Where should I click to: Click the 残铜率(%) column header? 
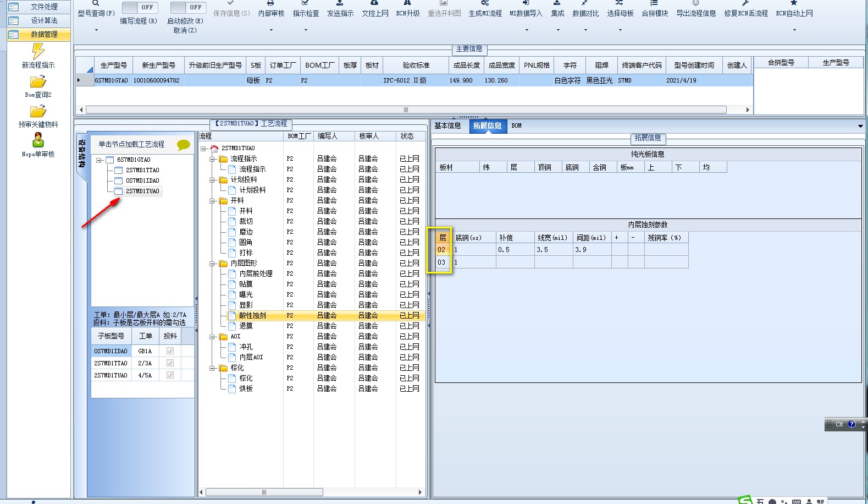click(666, 238)
